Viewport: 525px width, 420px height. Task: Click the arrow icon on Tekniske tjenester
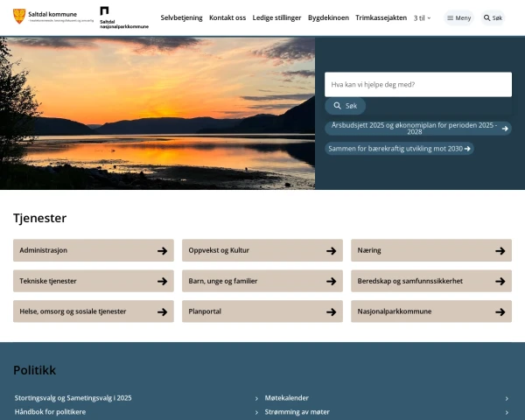pos(163,282)
